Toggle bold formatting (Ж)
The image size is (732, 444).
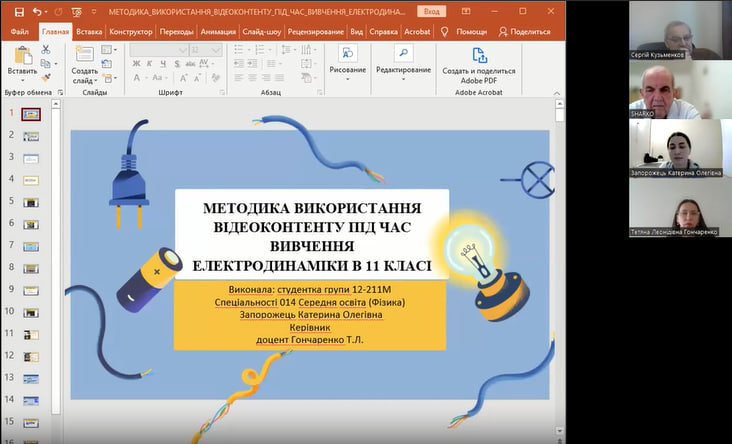click(x=136, y=64)
